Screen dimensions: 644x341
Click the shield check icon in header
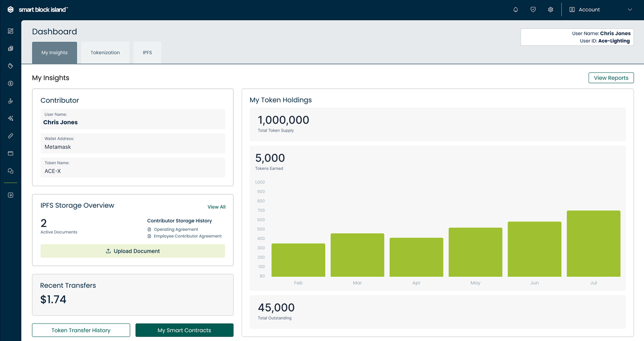[x=533, y=10]
